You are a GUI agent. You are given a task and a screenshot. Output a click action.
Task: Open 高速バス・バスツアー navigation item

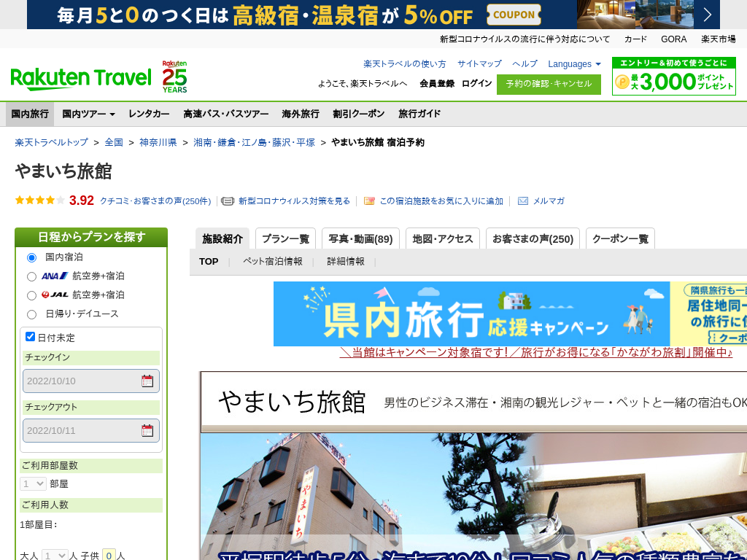[226, 114]
